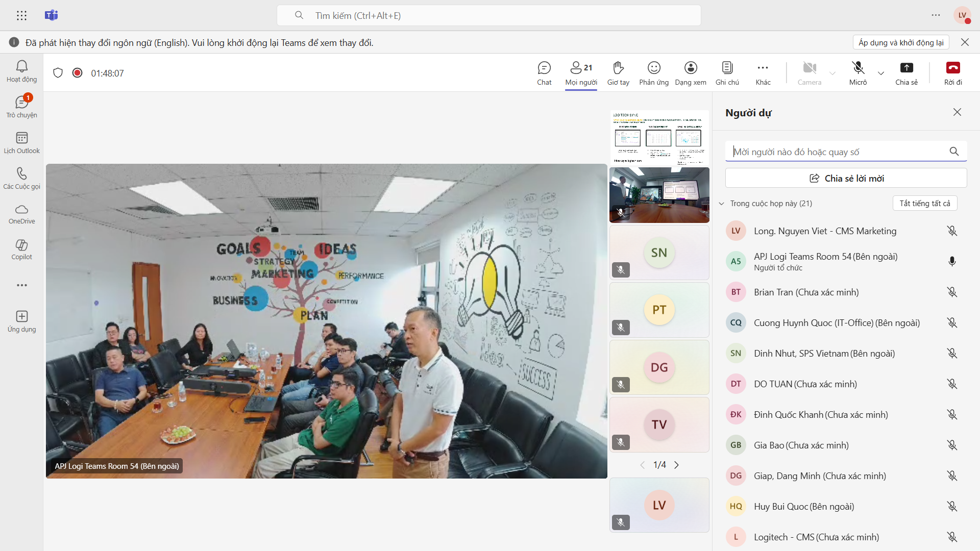
Task: Open the Dạng xem view menu
Action: [690, 73]
